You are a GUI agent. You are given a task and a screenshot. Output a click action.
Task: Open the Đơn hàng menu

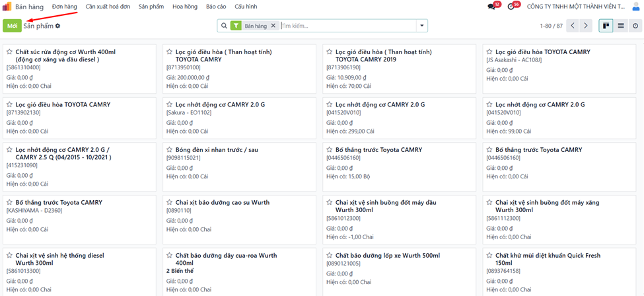[65, 7]
